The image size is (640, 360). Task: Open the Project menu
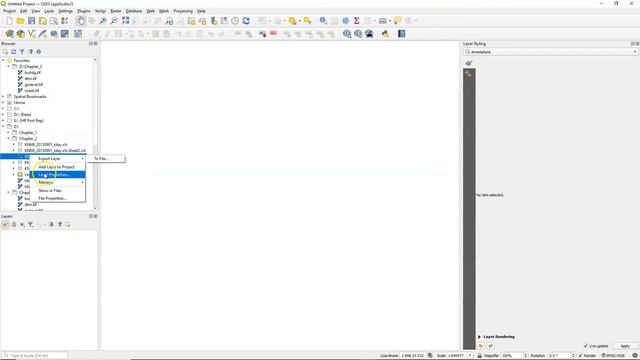9,11
